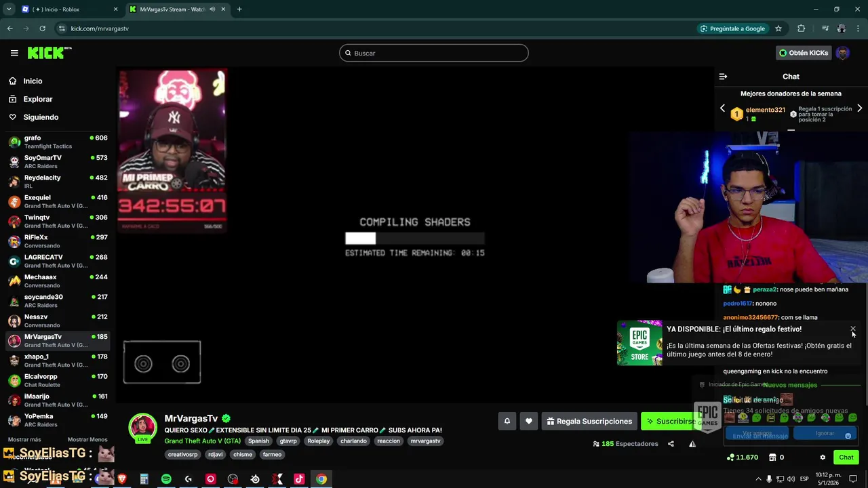Select the reaccion tag

coord(389,441)
